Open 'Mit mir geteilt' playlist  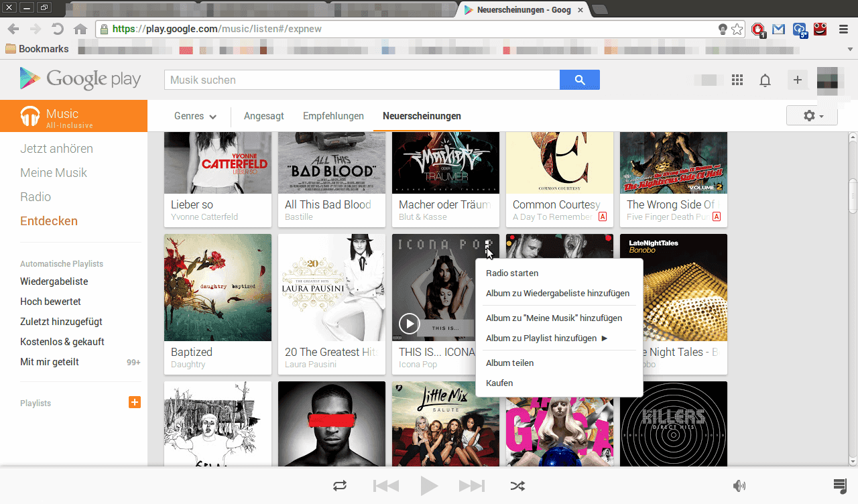click(x=50, y=362)
